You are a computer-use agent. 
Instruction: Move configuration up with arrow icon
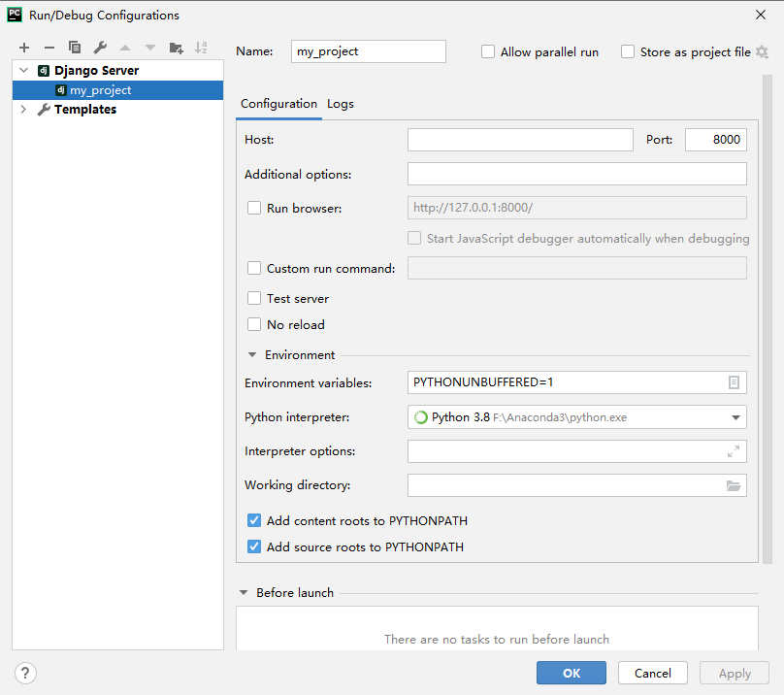(125, 48)
